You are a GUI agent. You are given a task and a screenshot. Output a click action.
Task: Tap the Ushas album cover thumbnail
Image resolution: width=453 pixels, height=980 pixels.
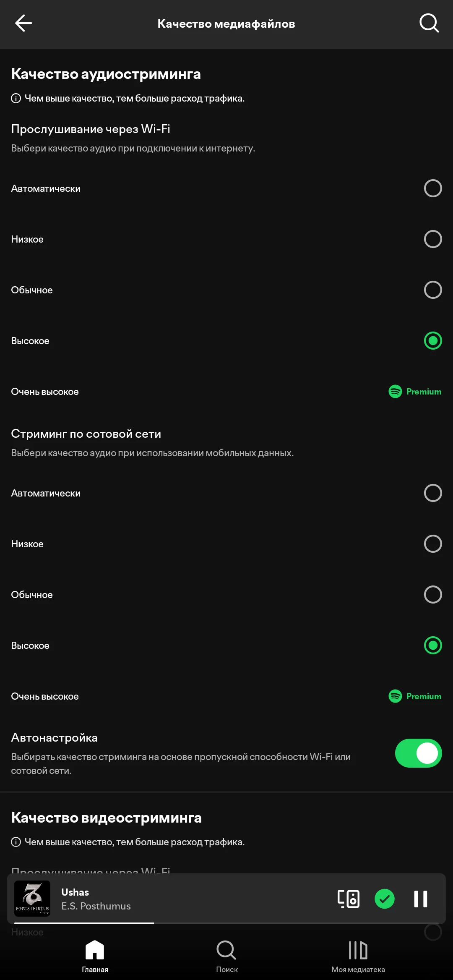coord(32,899)
